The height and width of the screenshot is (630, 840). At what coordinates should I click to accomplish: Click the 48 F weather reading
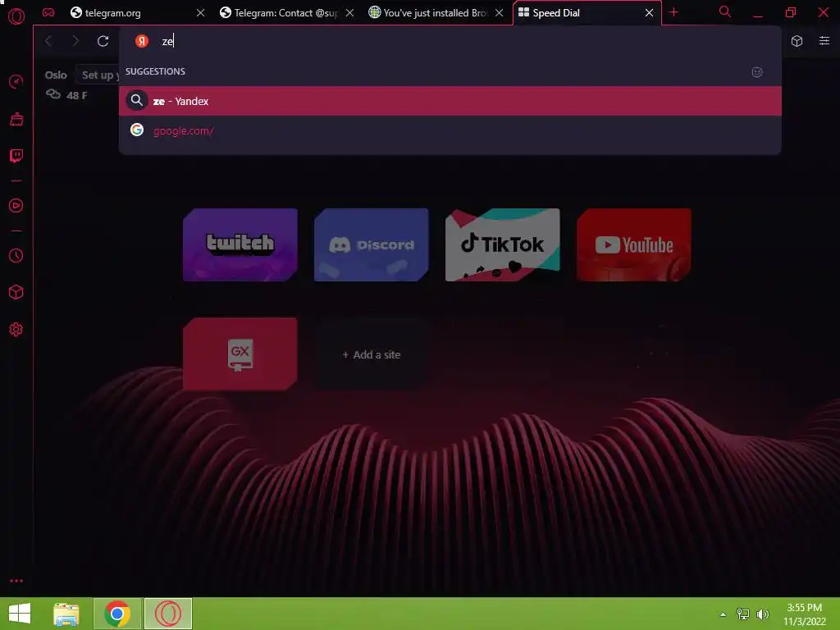click(76, 95)
